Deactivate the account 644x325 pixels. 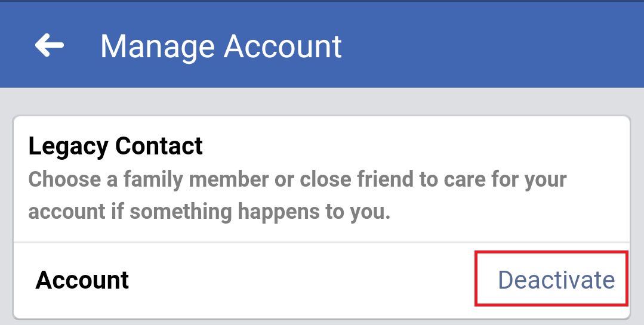point(556,280)
